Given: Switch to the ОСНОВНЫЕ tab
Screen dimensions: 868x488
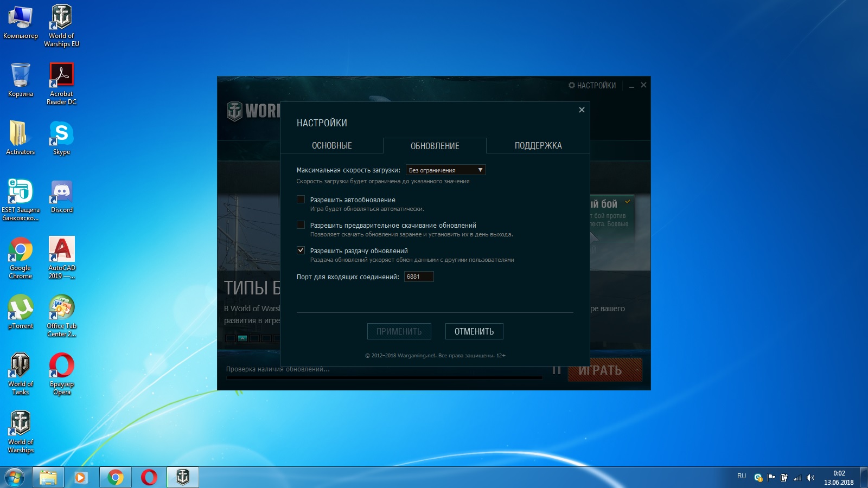Looking at the screenshot, I should (x=331, y=145).
